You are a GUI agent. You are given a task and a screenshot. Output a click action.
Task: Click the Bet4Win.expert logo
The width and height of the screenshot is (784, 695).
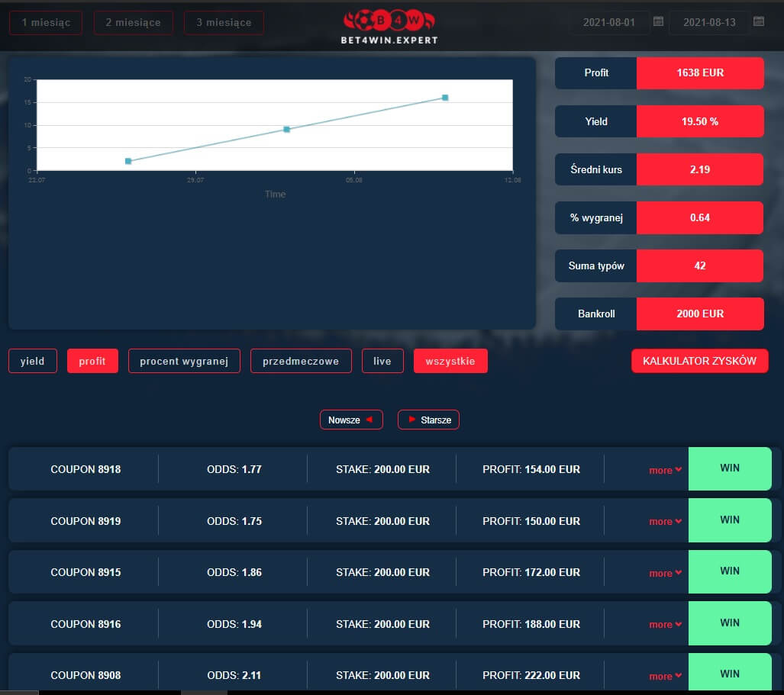tap(391, 26)
